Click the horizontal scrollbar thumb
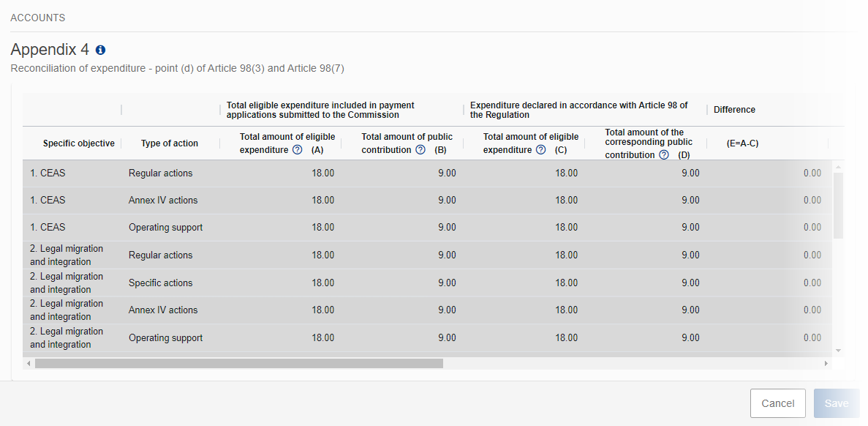Image resolution: width=868 pixels, height=426 pixels. click(238, 363)
